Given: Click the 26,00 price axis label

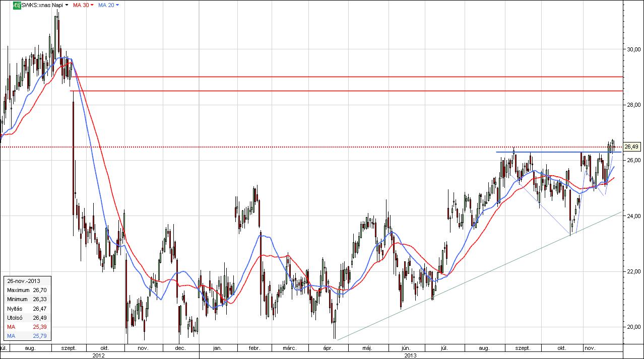Looking at the screenshot, I should click(x=633, y=160).
